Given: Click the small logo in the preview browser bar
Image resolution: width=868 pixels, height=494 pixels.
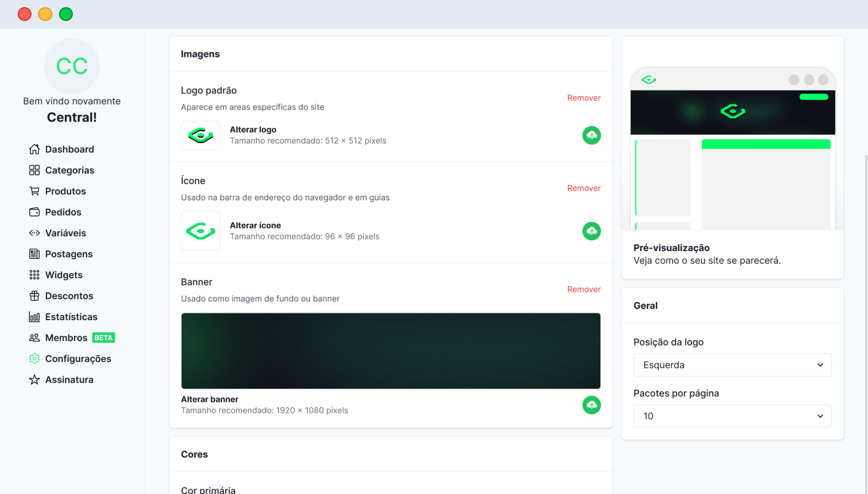Looking at the screenshot, I should click(x=649, y=80).
